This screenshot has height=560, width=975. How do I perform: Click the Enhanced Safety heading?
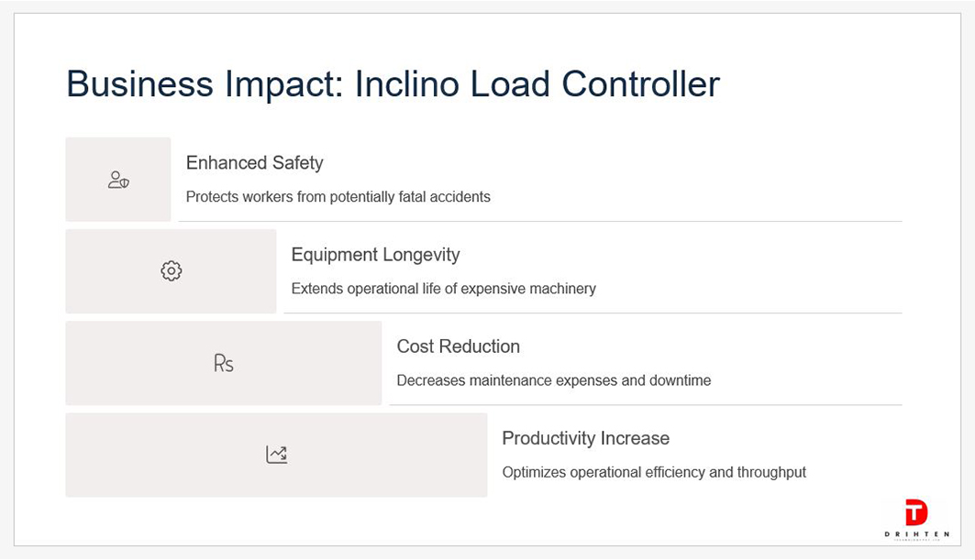coord(254,163)
